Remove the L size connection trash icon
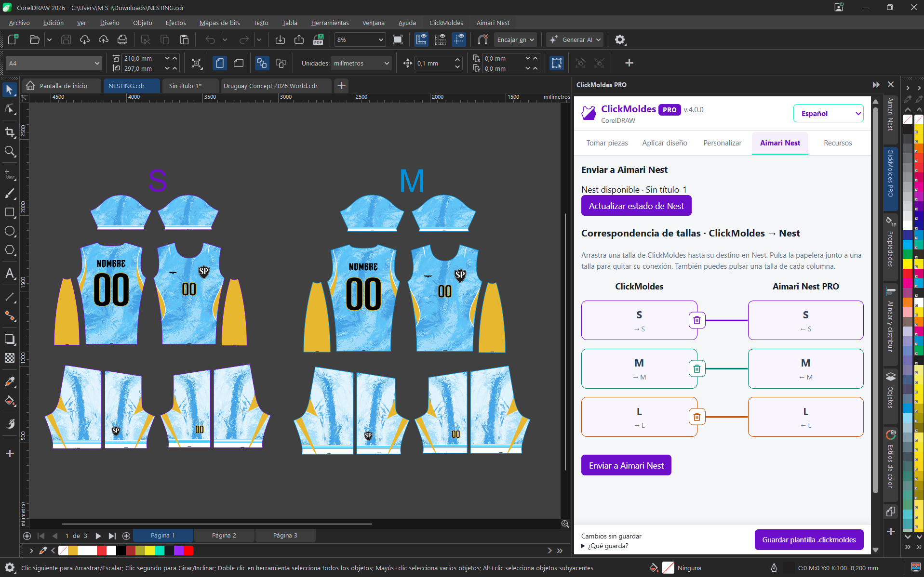Screen dimensions: 924x577 point(697,417)
